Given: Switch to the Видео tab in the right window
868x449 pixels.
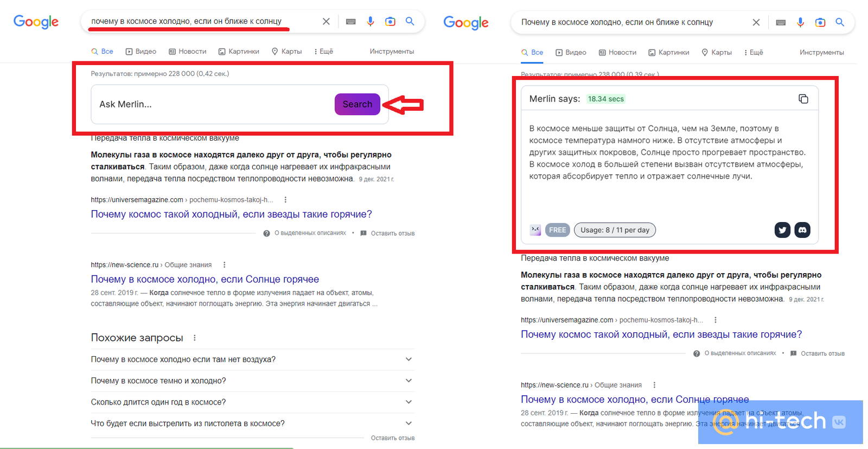Looking at the screenshot, I should point(571,53).
